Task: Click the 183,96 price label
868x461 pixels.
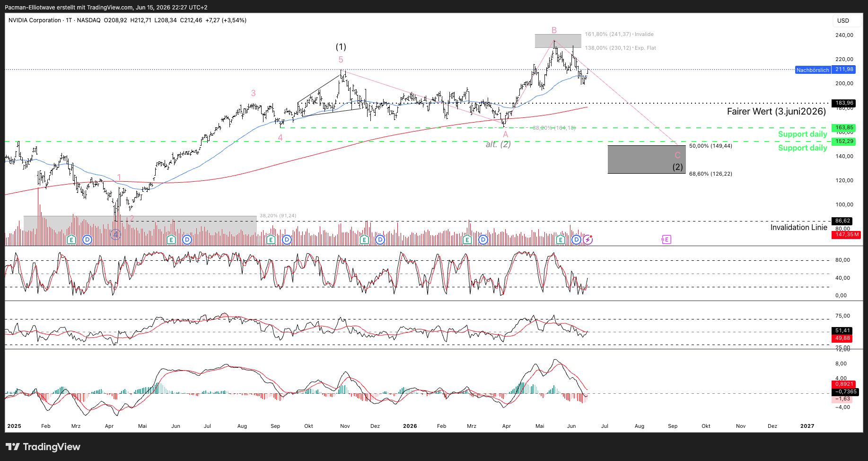Action: tap(844, 103)
